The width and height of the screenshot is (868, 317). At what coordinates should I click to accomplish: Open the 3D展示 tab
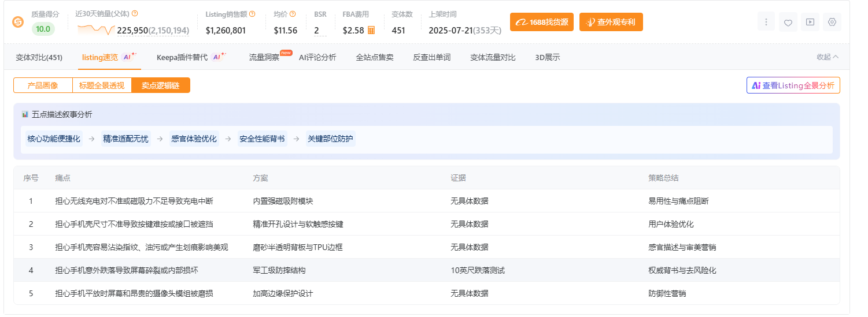(548, 57)
